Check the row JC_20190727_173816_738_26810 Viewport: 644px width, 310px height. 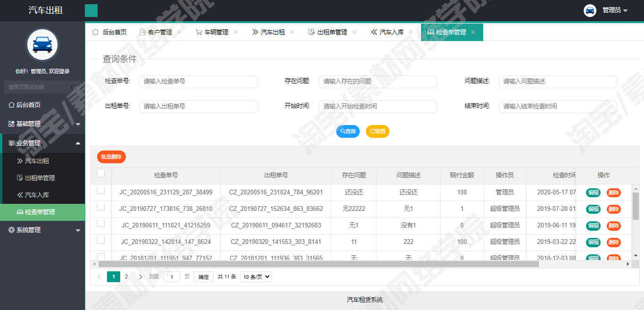click(x=101, y=207)
